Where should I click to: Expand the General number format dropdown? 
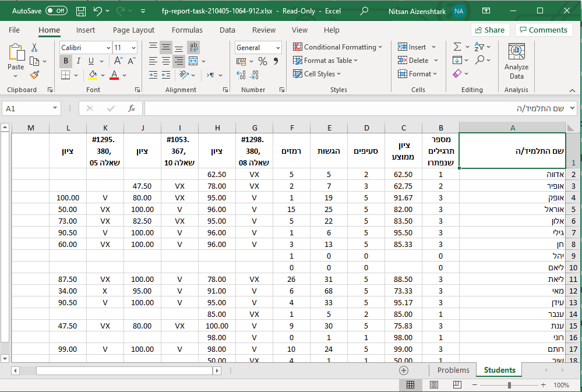tap(277, 48)
